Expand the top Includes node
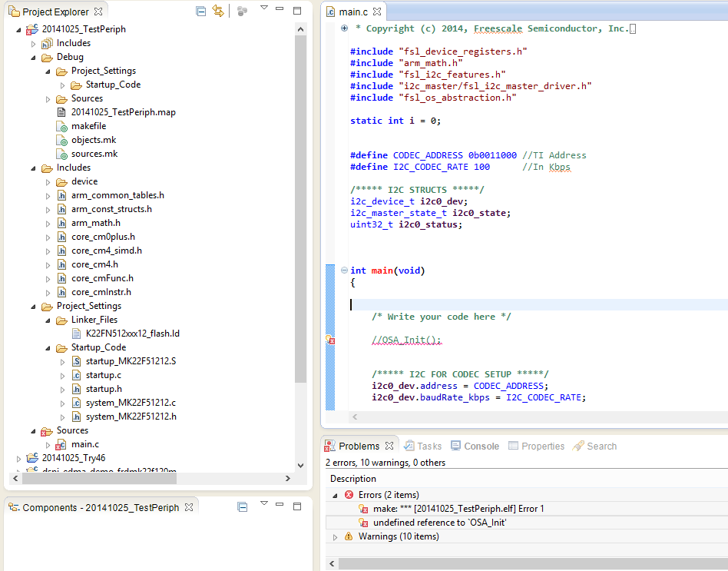This screenshot has height=571, width=728. tap(34, 44)
